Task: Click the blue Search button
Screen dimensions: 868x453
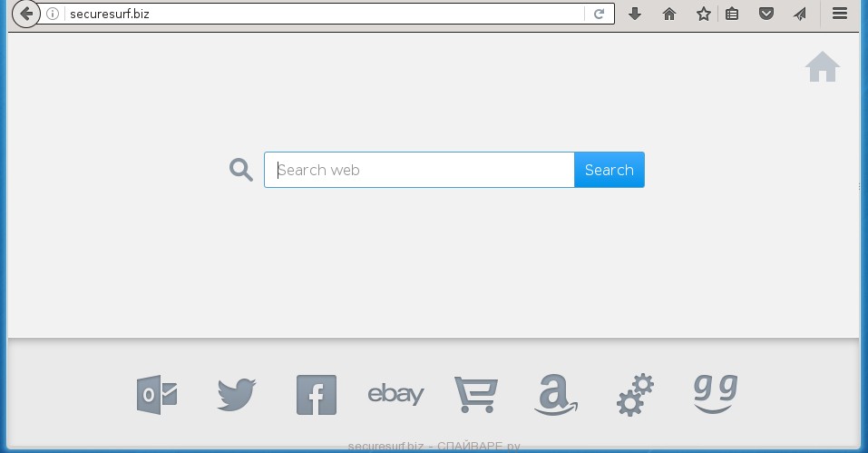Action: [x=609, y=170]
